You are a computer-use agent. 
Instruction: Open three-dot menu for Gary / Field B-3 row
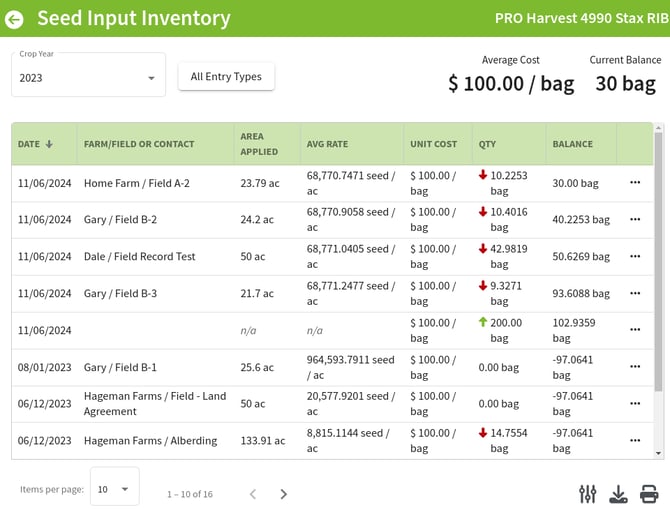tap(634, 293)
